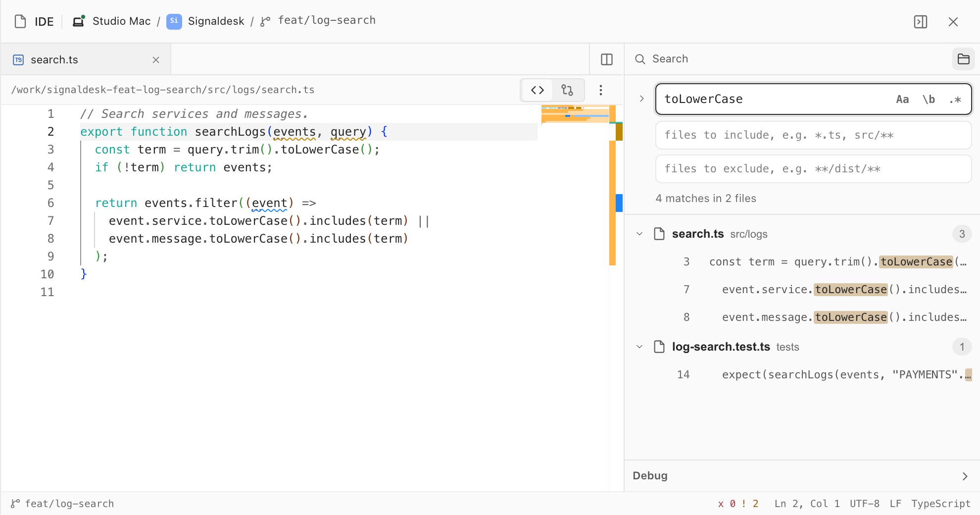Screen dimensions: 980x515
Task: Toggle regular expression (.*) option
Action: 955,99
